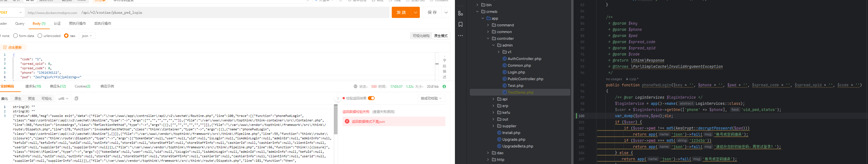The height and width of the screenshot is (164, 868).
Task: Toggle the 校验返回结果 switch off
Action: click(371, 98)
